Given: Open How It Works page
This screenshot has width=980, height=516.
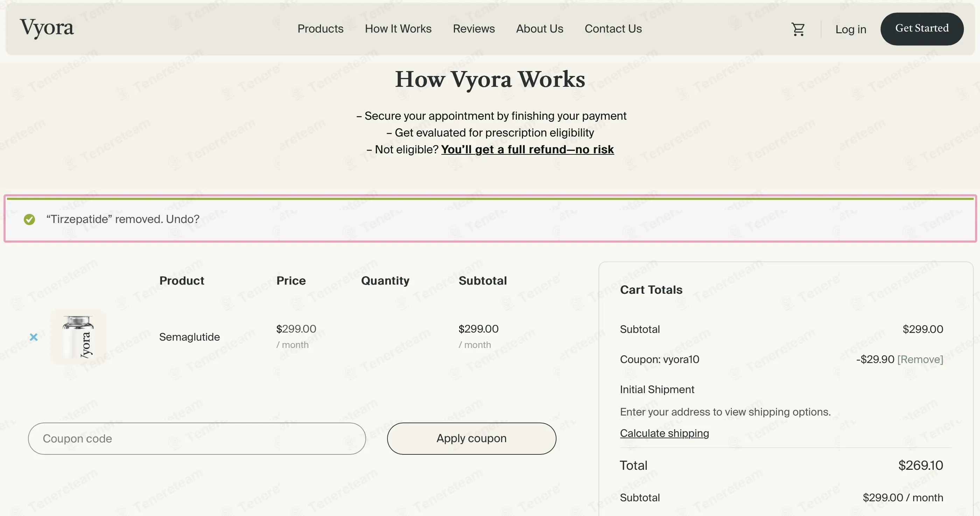Looking at the screenshot, I should [398, 29].
